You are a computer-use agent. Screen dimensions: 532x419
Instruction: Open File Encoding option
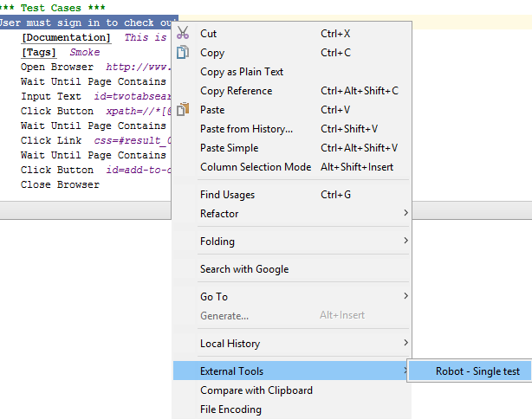tap(230, 409)
